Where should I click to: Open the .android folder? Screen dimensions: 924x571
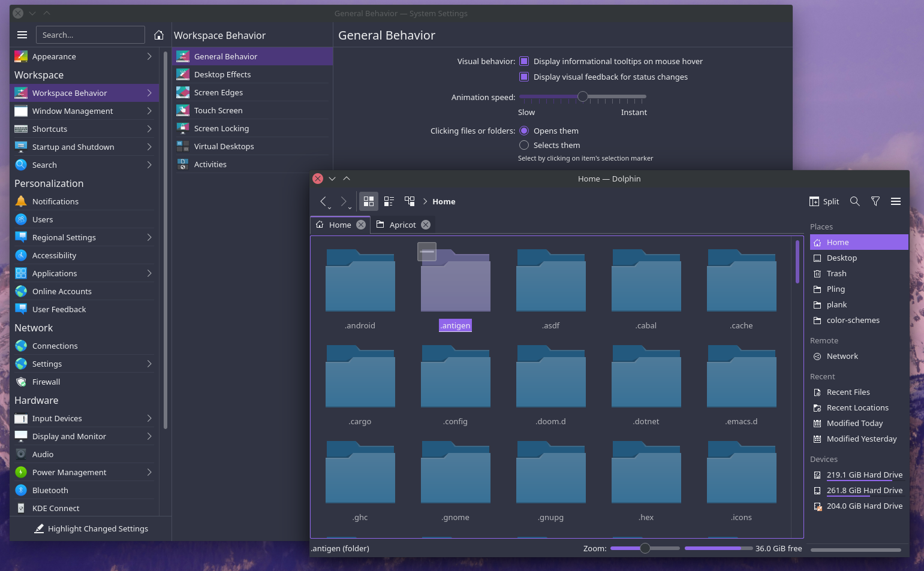click(360, 280)
